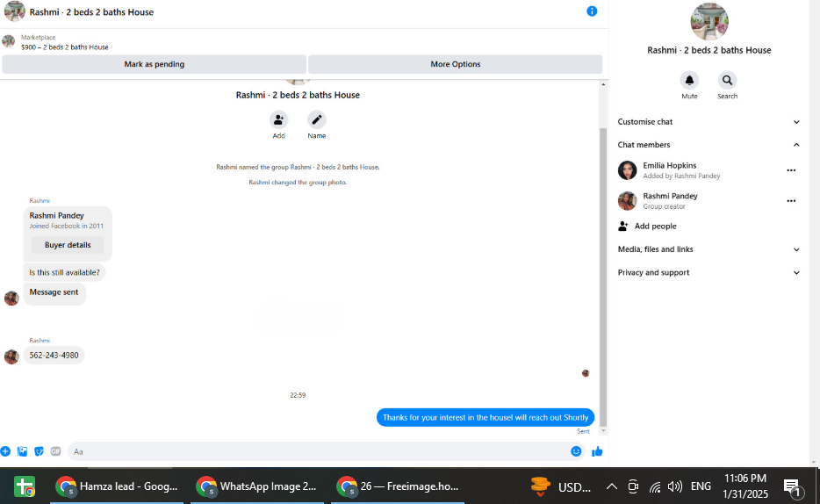Send a thumbs-up like
The image size is (820, 504).
click(x=597, y=451)
